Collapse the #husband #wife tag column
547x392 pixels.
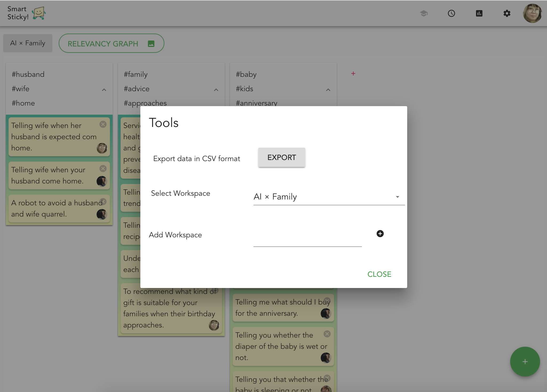[104, 90]
